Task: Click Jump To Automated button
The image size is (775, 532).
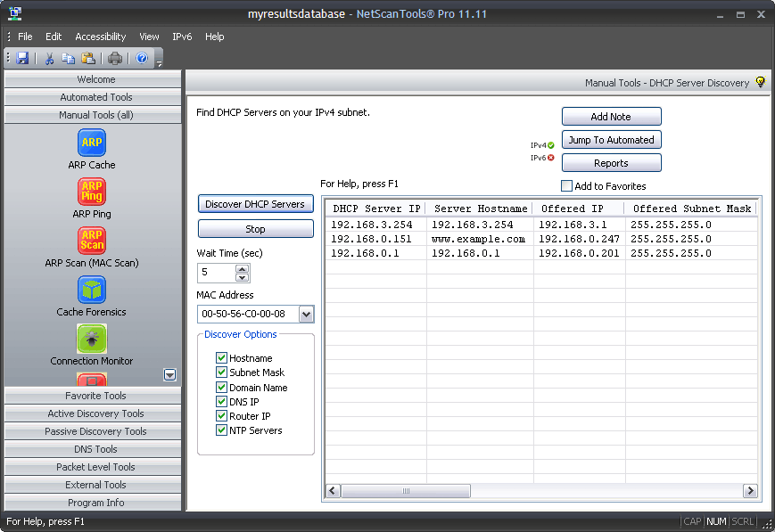Action: coord(612,140)
